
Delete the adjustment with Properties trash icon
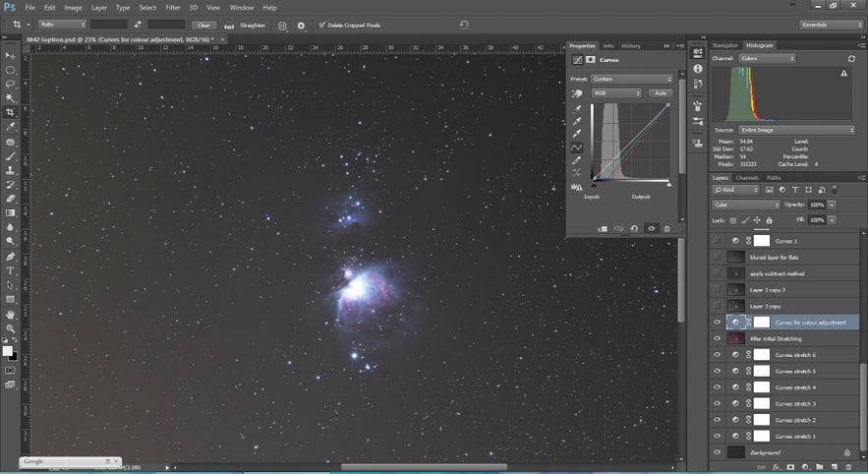tap(667, 229)
